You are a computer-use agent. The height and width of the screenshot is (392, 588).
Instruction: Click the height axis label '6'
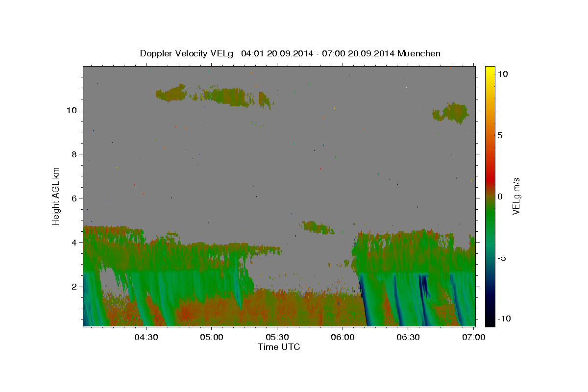[x=75, y=198]
